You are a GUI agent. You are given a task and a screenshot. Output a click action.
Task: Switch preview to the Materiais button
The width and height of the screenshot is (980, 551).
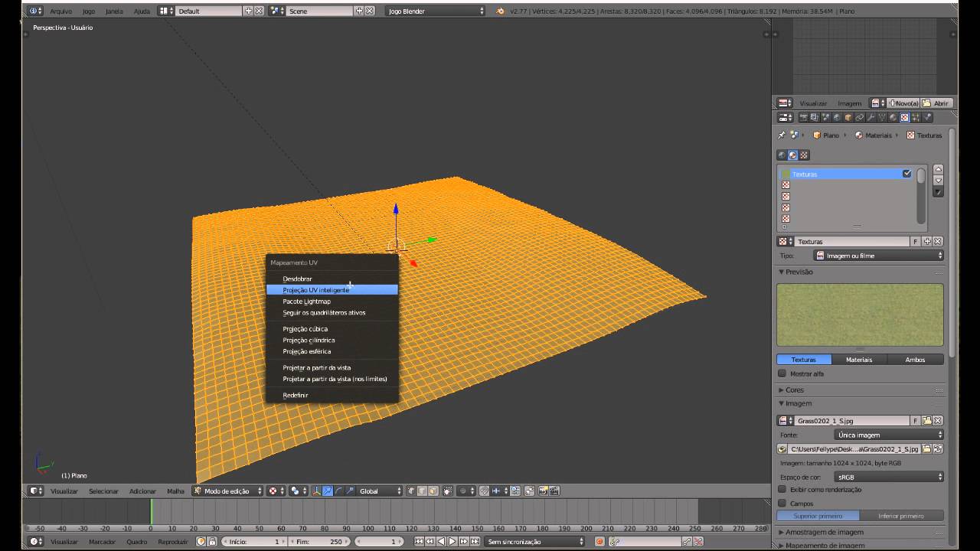coord(859,360)
